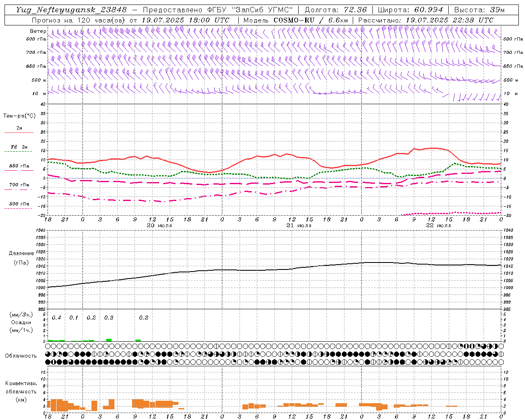This screenshot has height=420, width=525.
Task: Select the text Предоставлено ФГБУ "ЗапСиб УГМС"
Action: tap(218, 10)
